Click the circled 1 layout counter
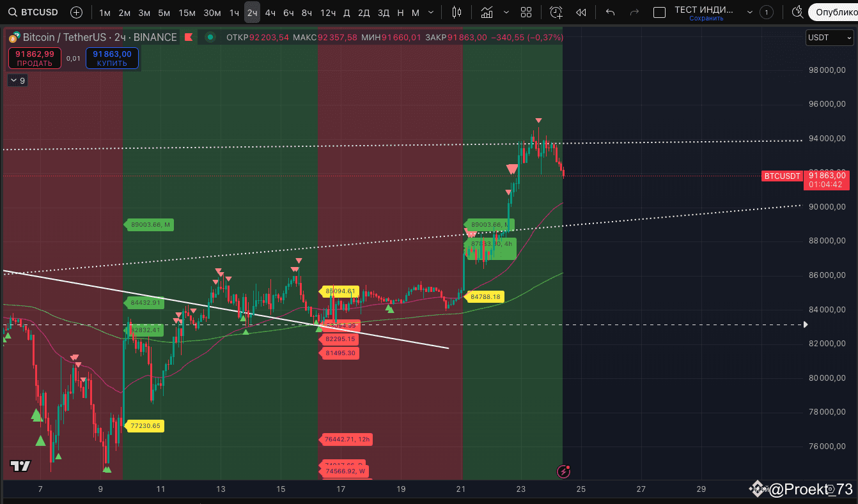Viewport: 858px width, 504px height. click(x=766, y=12)
